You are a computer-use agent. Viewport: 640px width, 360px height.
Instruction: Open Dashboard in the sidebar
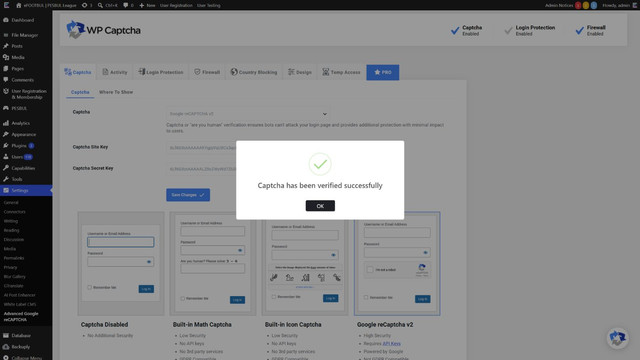point(22,20)
